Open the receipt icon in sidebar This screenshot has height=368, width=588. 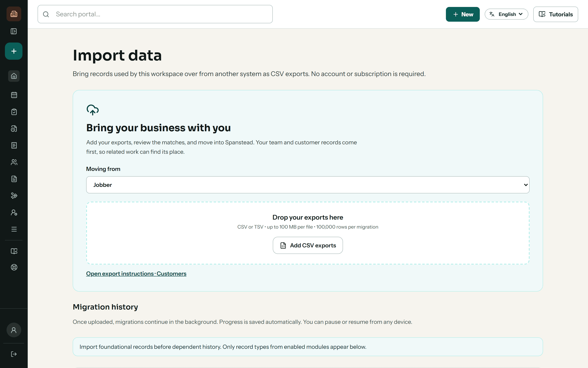pyautogui.click(x=14, y=145)
